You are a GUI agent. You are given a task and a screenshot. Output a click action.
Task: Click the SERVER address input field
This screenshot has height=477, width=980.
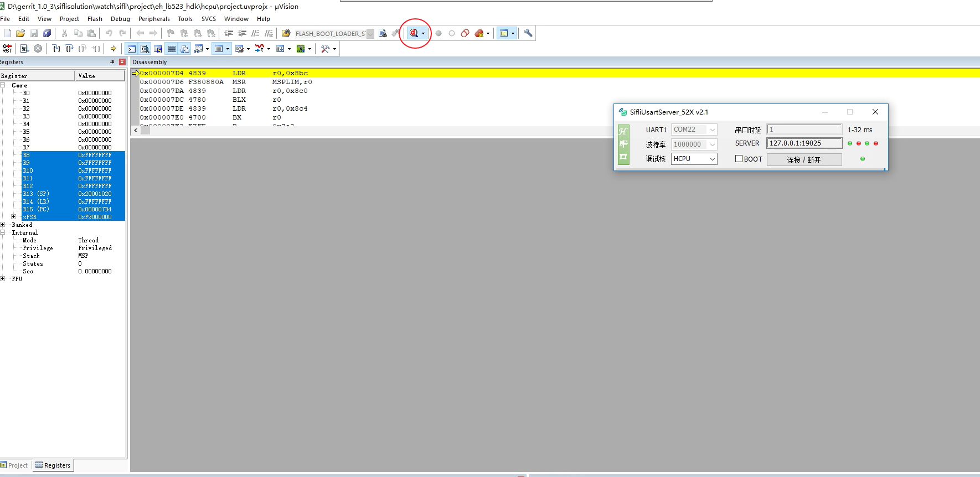[x=804, y=143]
